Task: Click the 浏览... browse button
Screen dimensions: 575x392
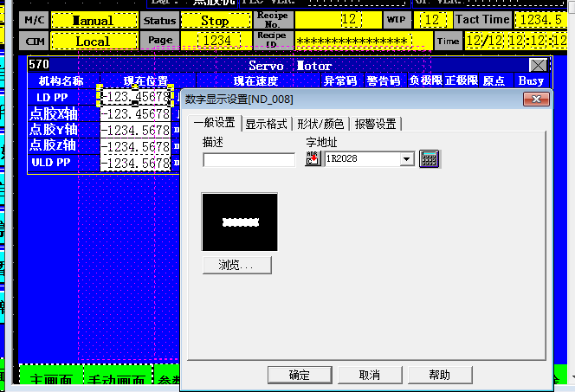Action: pos(236,265)
